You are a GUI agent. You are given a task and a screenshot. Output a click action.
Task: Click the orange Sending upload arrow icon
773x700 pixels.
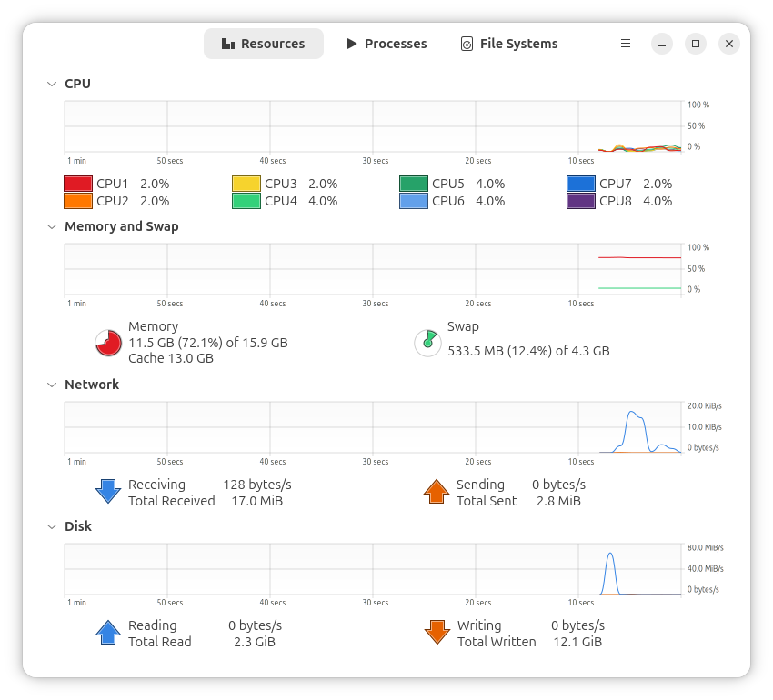coord(437,492)
